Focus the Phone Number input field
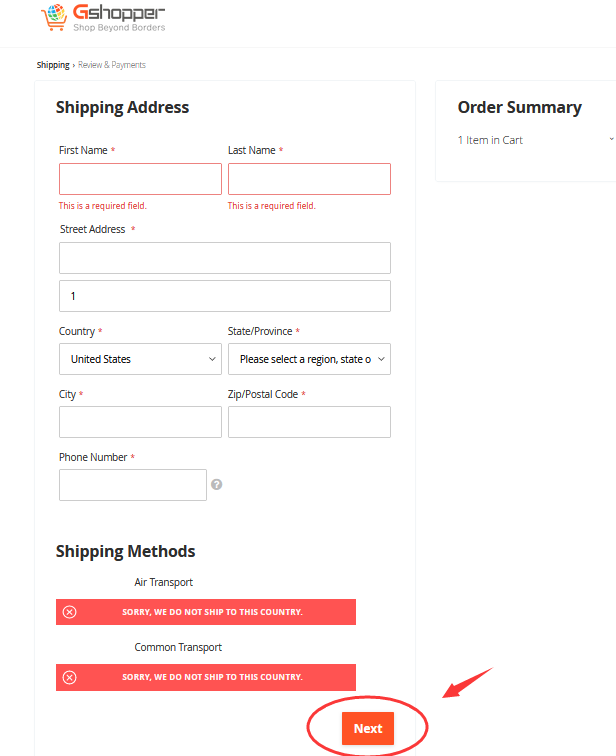 [133, 485]
